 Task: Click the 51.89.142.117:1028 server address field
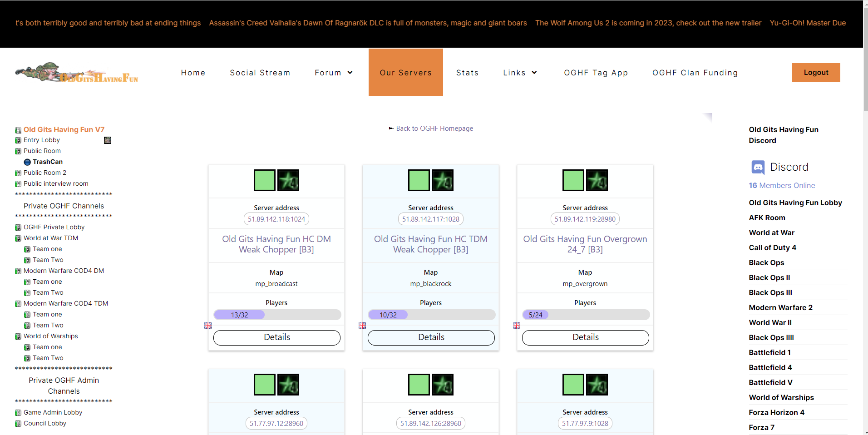pos(430,219)
